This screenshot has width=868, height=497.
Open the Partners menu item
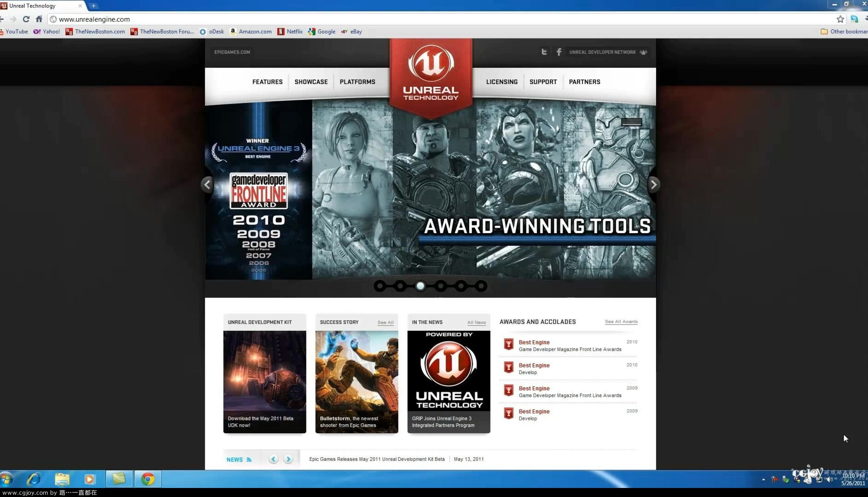pos(585,82)
